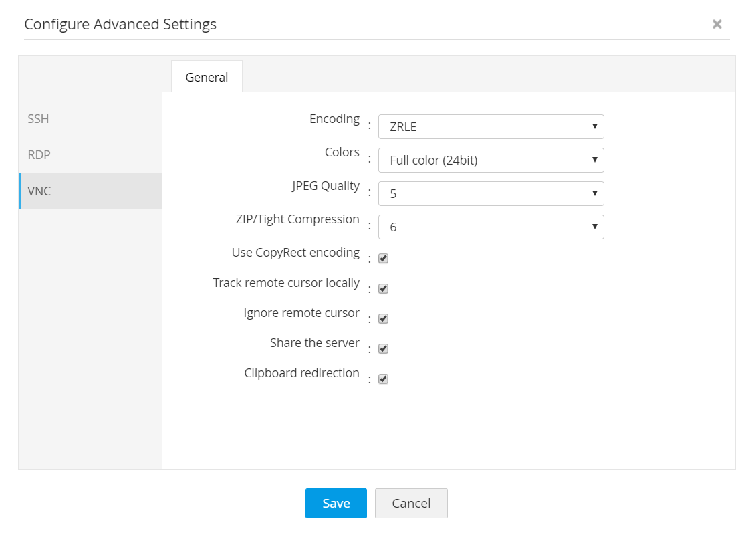Click the Encoding dropdown arrow icon
The image size is (756, 535).
[594, 126]
